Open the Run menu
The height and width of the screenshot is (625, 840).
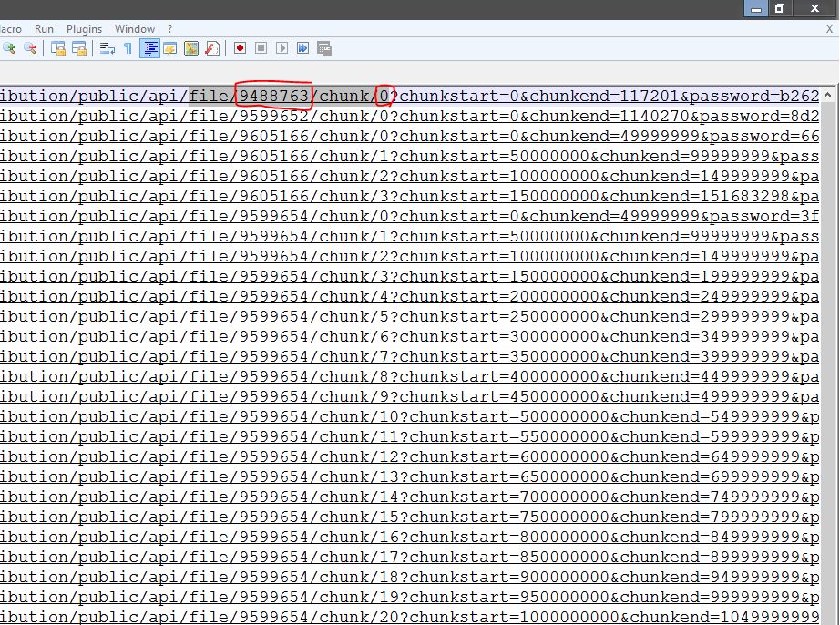[44, 29]
